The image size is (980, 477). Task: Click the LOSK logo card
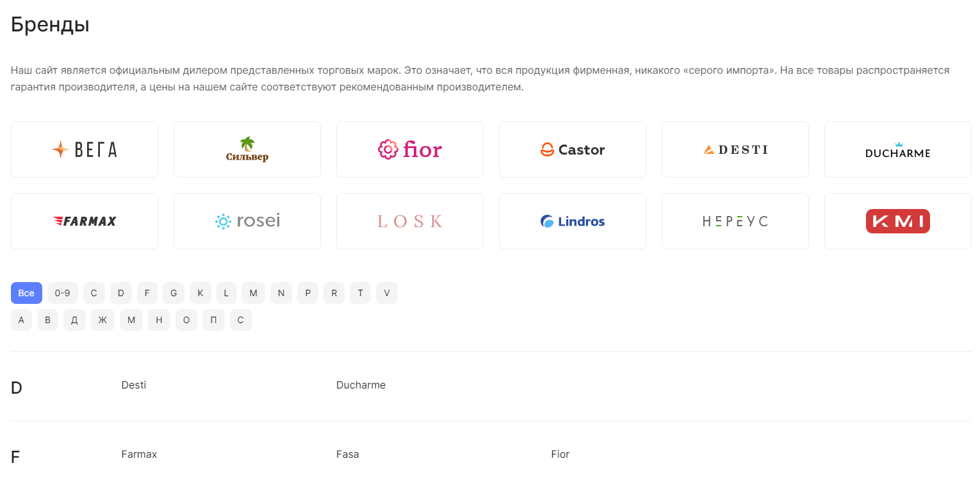tap(410, 221)
